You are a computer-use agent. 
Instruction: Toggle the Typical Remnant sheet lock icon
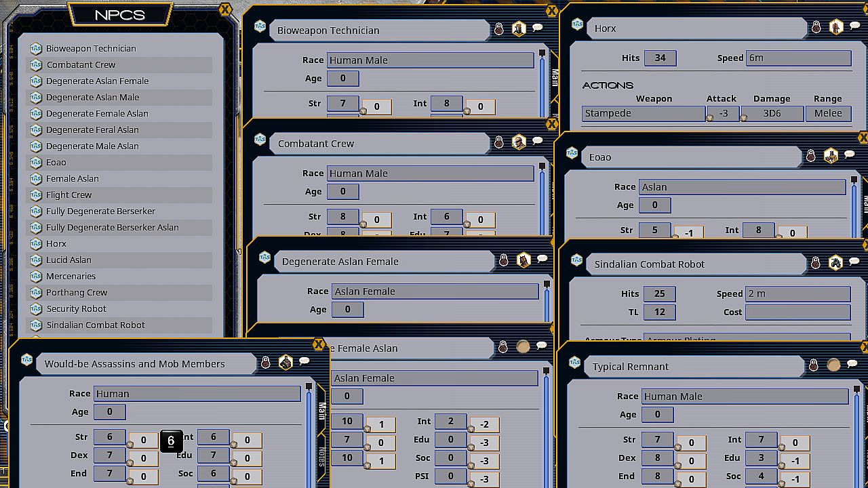coord(814,366)
